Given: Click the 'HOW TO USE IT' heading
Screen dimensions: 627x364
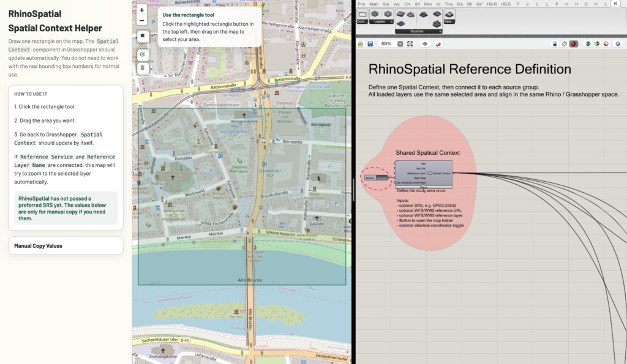Looking at the screenshot, I should tap(31, 94).
